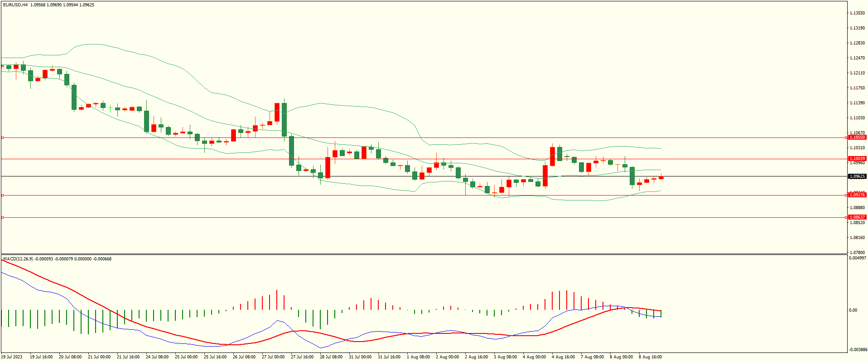
Task: Click the red 1.08637 price level tag
Action: 857,217
